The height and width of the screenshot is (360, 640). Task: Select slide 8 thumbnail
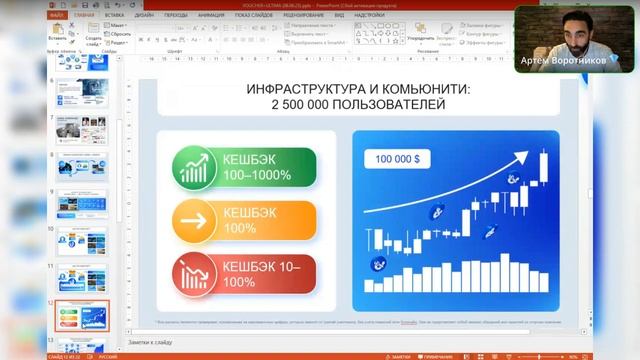82,167
